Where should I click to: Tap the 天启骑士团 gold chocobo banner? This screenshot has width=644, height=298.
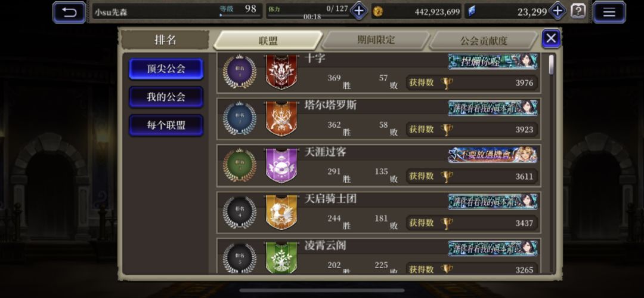pyautogui.click(x=281, y=213)
